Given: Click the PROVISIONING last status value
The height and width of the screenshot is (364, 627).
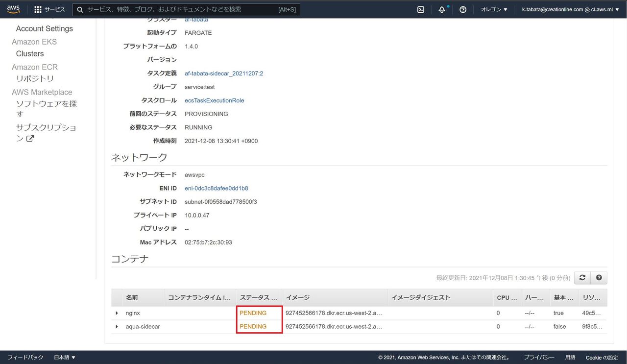Looking at the screenshot, I should (206, 114).
